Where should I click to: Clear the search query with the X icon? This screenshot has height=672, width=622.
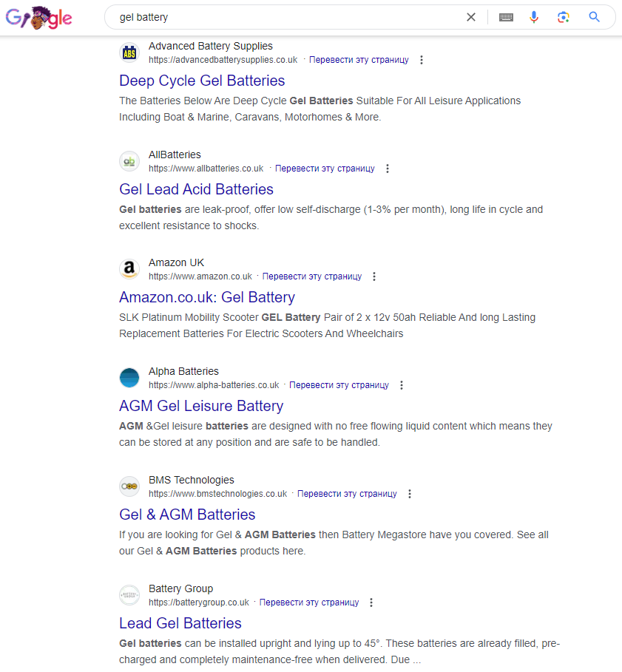(471, 17)
